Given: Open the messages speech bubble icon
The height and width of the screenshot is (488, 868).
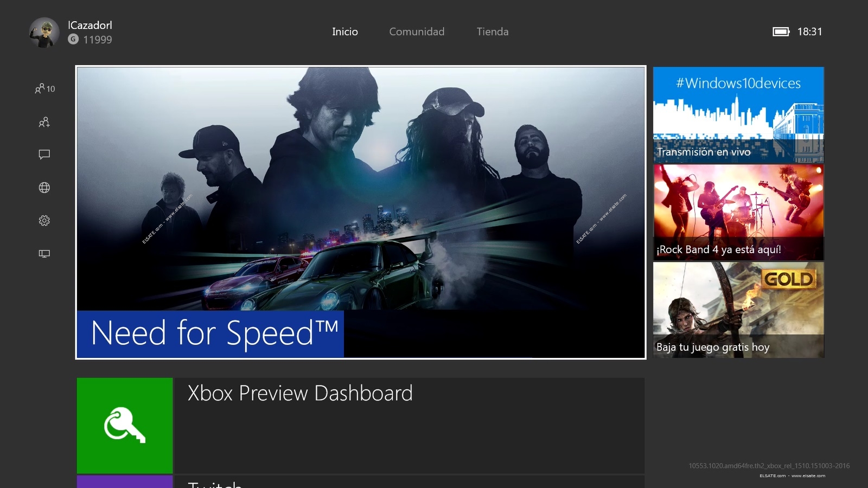Looking at the screenshot, I should [x=44, y=155].
